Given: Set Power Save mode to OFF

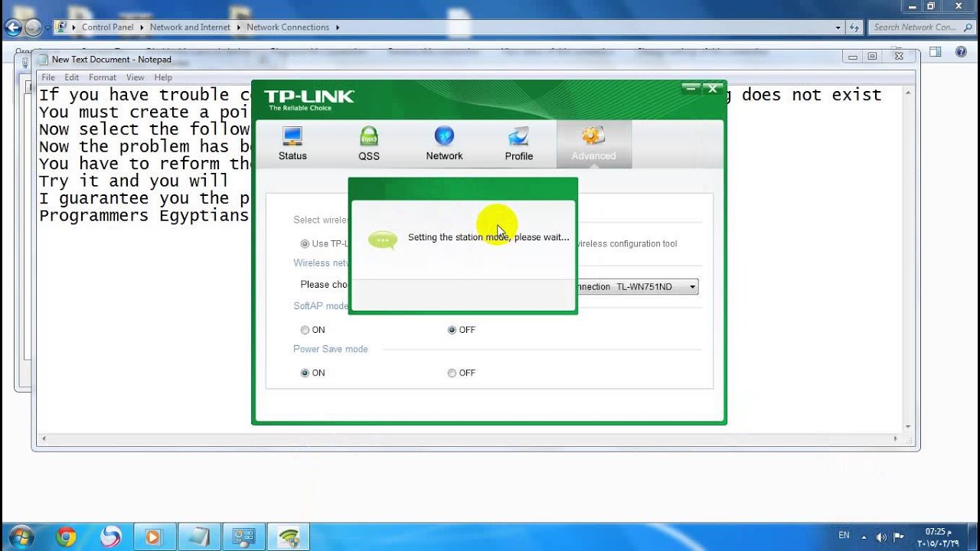Looking at the screenshot, I should pos(452,373).
